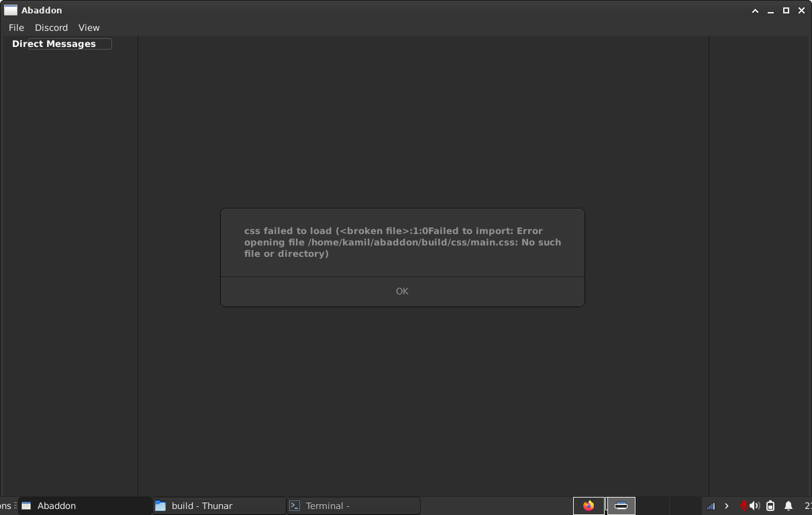Open the View menu
Screen dimensions: 812x515
[89, 27]
